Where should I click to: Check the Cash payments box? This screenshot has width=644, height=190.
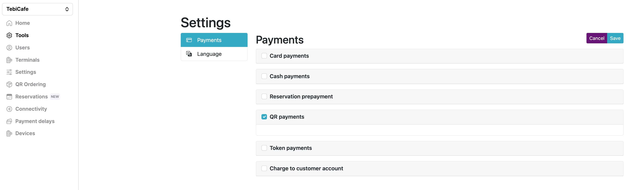click(264, 76)
